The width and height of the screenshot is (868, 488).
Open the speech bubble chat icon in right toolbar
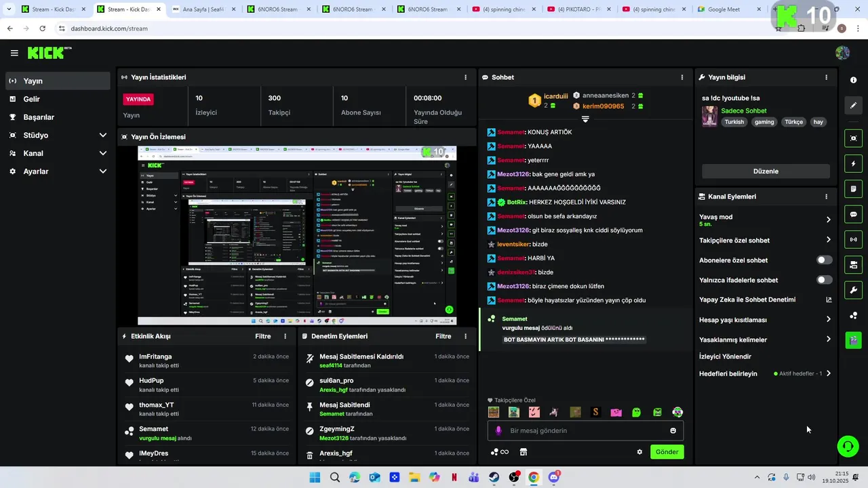click(853, 214)
